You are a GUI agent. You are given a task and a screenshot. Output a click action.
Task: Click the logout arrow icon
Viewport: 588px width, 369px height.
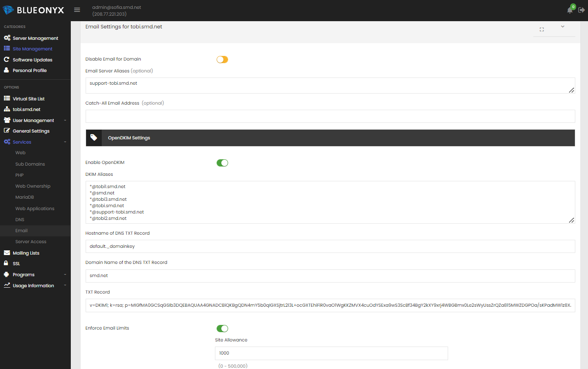click(x=582, y=10)
